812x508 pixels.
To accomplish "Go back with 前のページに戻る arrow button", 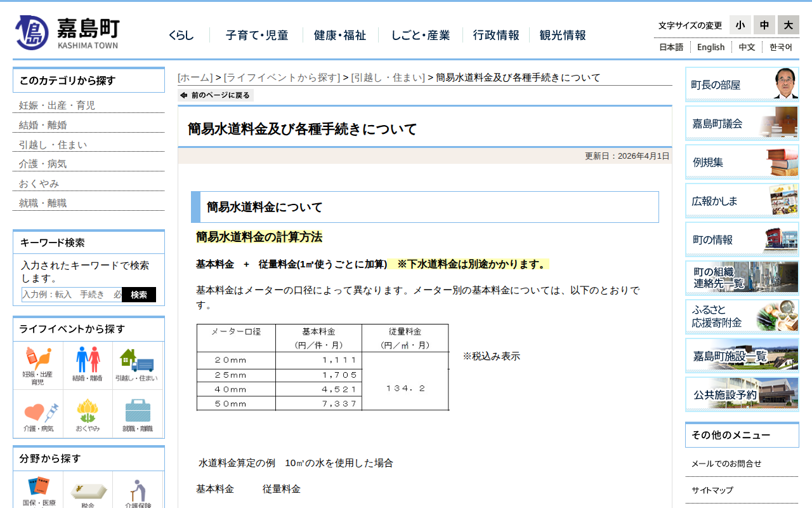I will [216, 95].
